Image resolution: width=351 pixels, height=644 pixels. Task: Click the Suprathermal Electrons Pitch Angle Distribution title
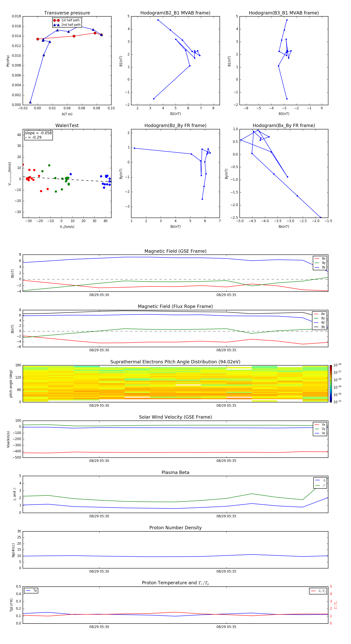[x=175, y=362]
